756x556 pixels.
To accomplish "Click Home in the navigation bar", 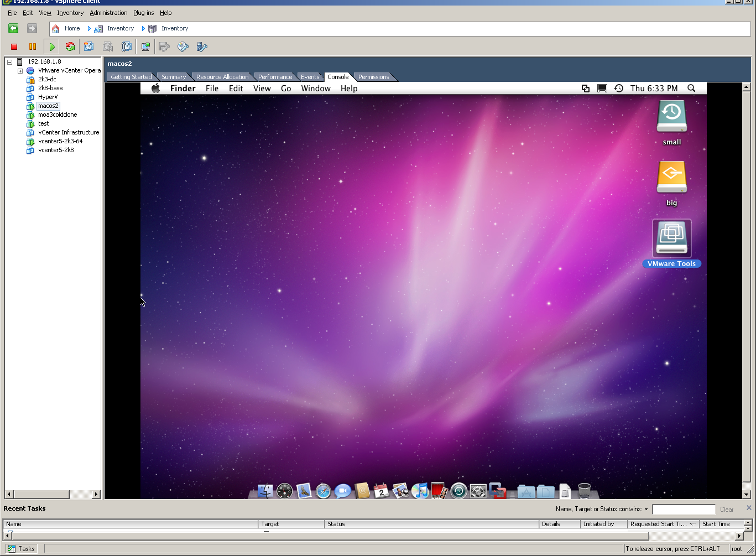I will (x=72, y=28).
